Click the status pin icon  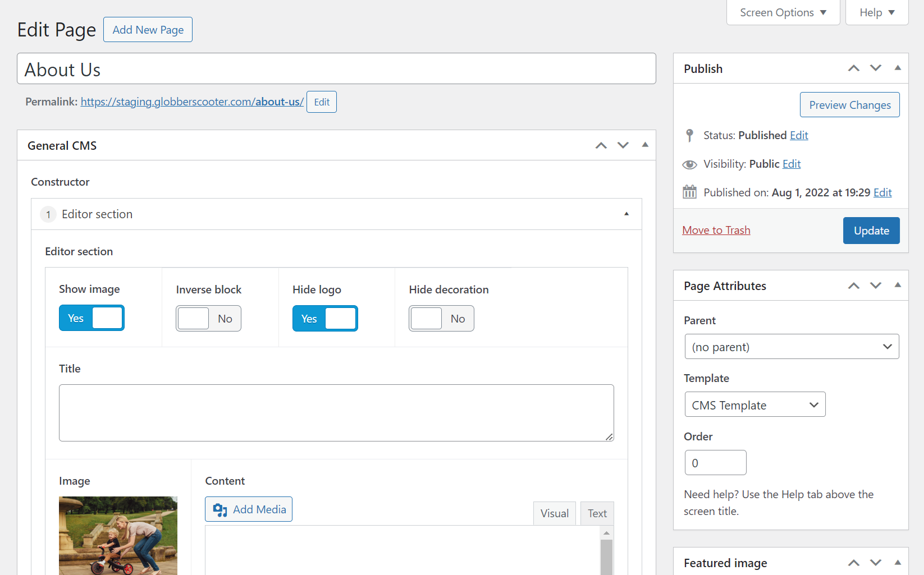(x=689, y=135)
